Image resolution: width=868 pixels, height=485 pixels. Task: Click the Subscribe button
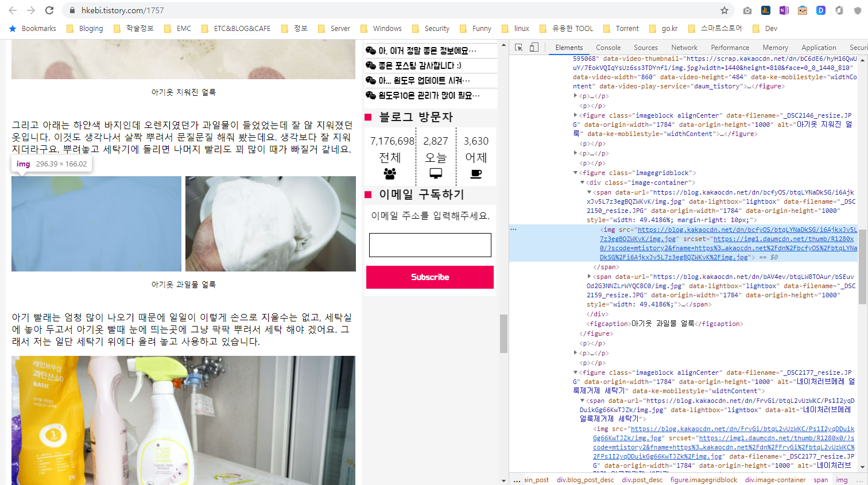pos(429,277)
